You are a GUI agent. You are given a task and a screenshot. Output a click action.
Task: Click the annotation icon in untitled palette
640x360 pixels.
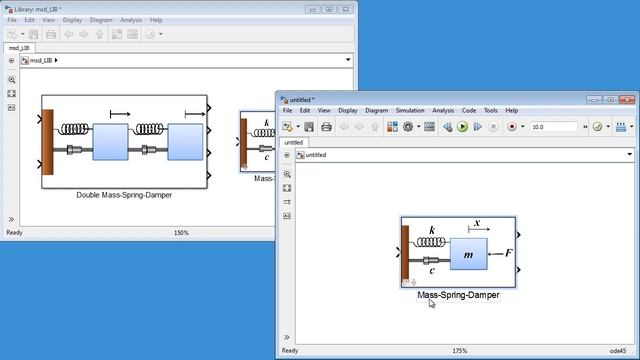(x=287, y=216)
